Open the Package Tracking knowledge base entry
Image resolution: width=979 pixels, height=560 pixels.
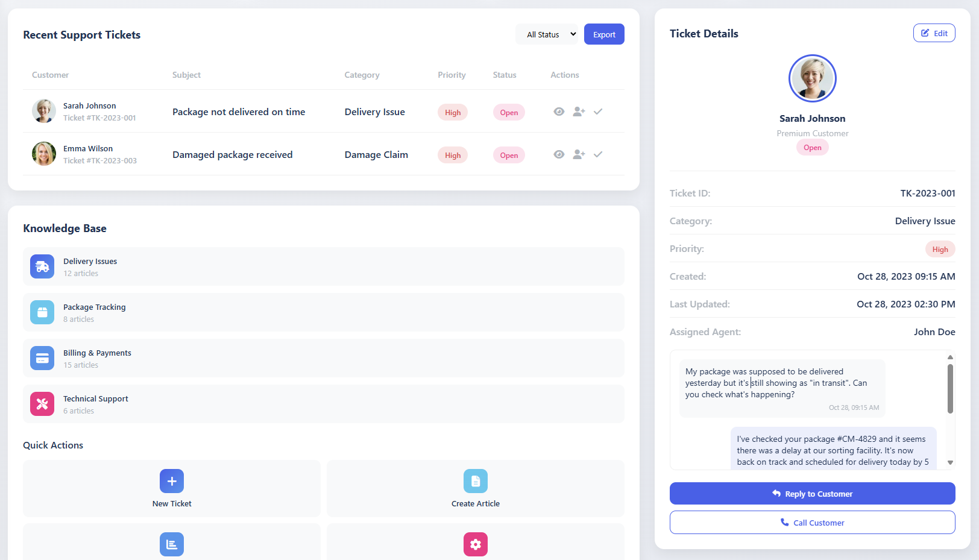coord(324,312)
